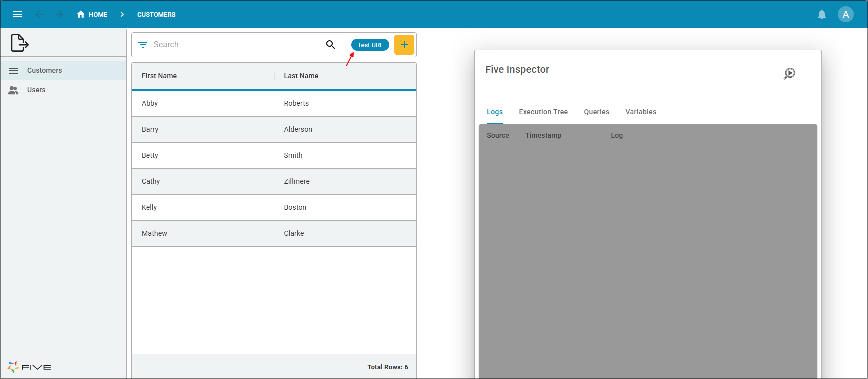Open the search filter options icon

(x=143, y=45)
